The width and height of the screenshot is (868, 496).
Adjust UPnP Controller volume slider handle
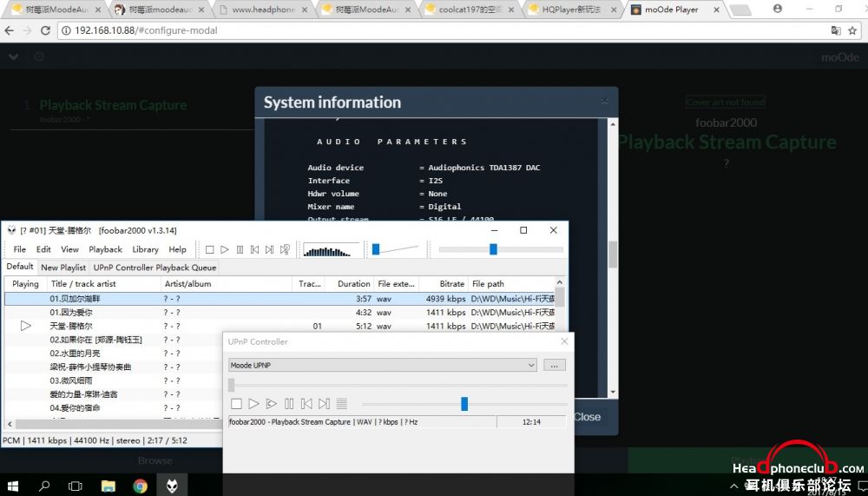click(x=464, y=404)
